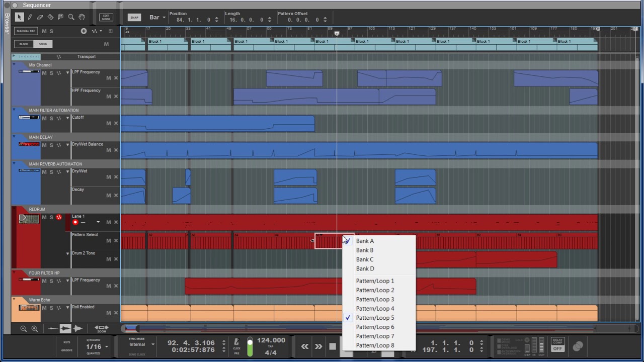Zoom in horizontally with plus magnifier
Image resolution: width=644 pixels, height=362 pixels.
point(34,329)
